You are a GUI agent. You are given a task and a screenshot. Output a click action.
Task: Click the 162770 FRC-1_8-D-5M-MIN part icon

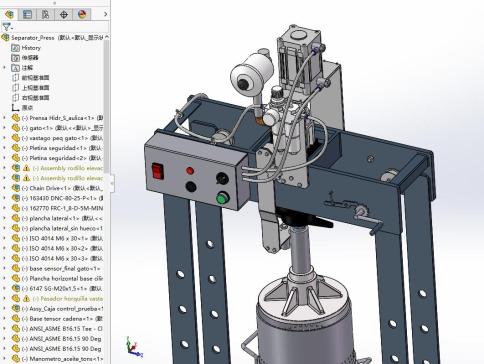pyautogui.click(x=16, y=208)
